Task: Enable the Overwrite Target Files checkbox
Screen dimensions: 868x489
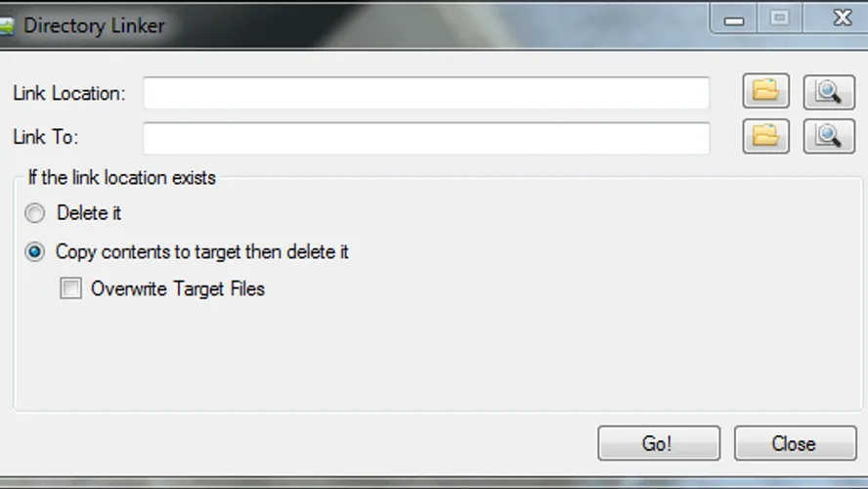Action: pos(70,288)
